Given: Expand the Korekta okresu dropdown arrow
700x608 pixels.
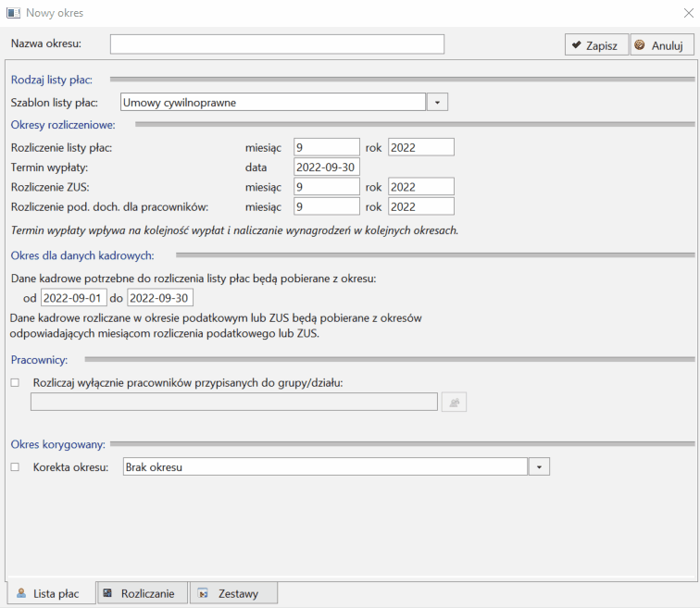Looking at the screenshot, I should (539, 466).
